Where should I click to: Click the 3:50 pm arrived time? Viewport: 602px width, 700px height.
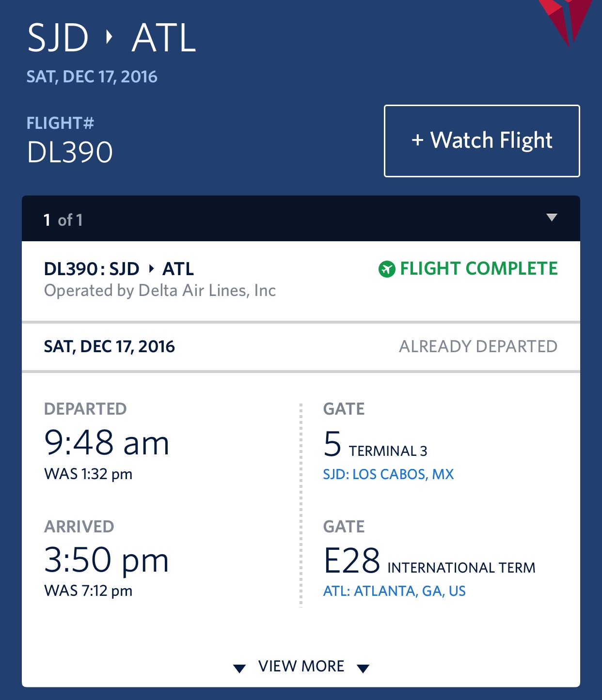coord(107,560)
